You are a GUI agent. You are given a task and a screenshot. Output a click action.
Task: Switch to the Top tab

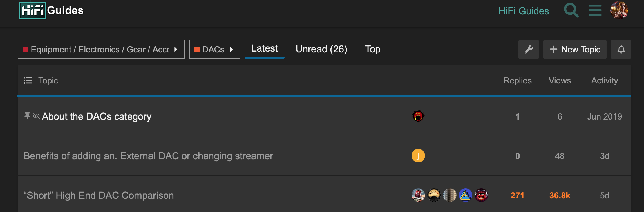point(373,49)
